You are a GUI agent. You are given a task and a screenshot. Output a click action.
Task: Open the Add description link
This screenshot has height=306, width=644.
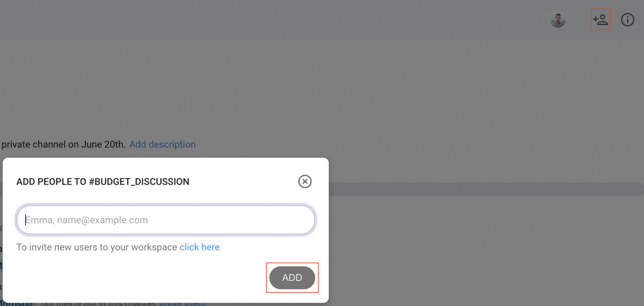pos(163,145)
